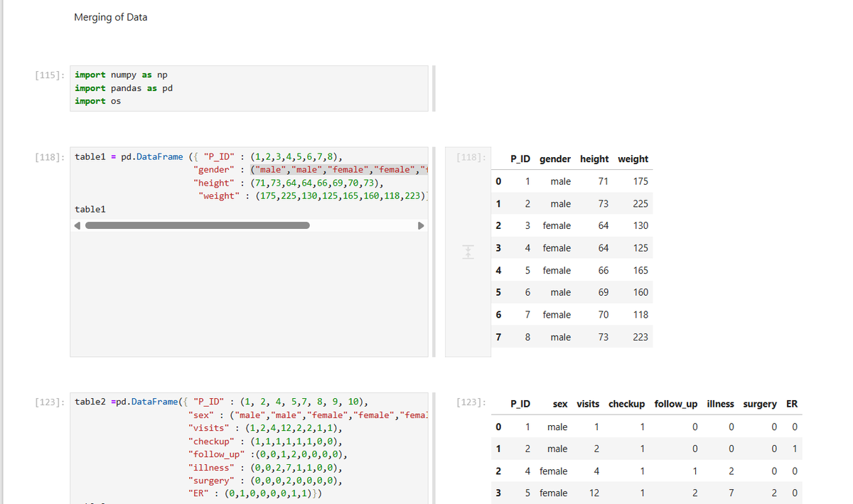Screen dimensions: 853x504
Task: Click the resize handle icon beside table1 output
Action: pos(468,251)
